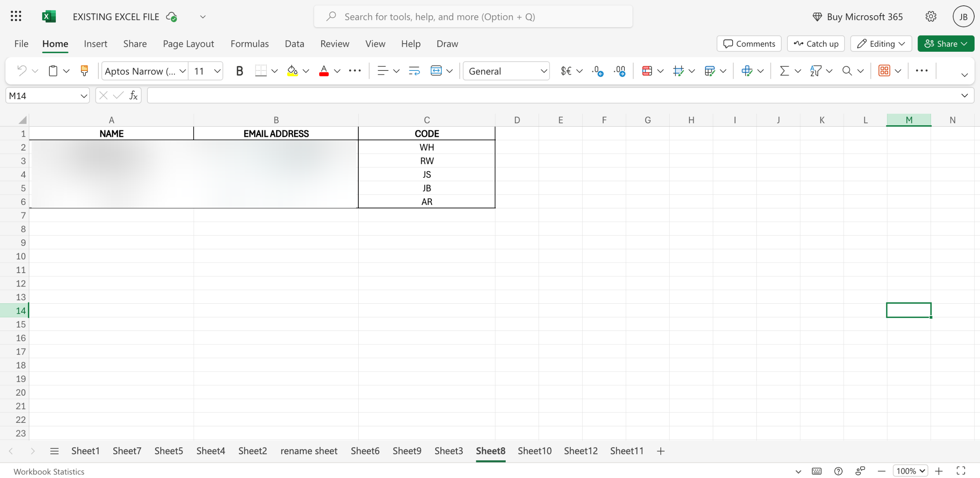Open the Formulas ribbon tab
The width and height of the screenshot is (980, 478).
pyautogui.click(x=250, y=44)
